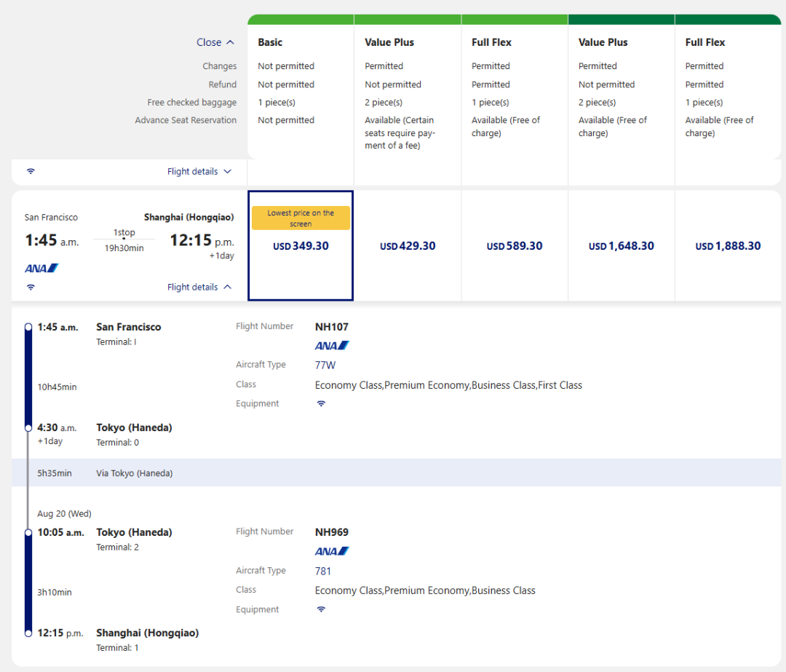Click the ANA logo under flight number NH969
The width and height of the screenshot is (786, 672).
332,551
